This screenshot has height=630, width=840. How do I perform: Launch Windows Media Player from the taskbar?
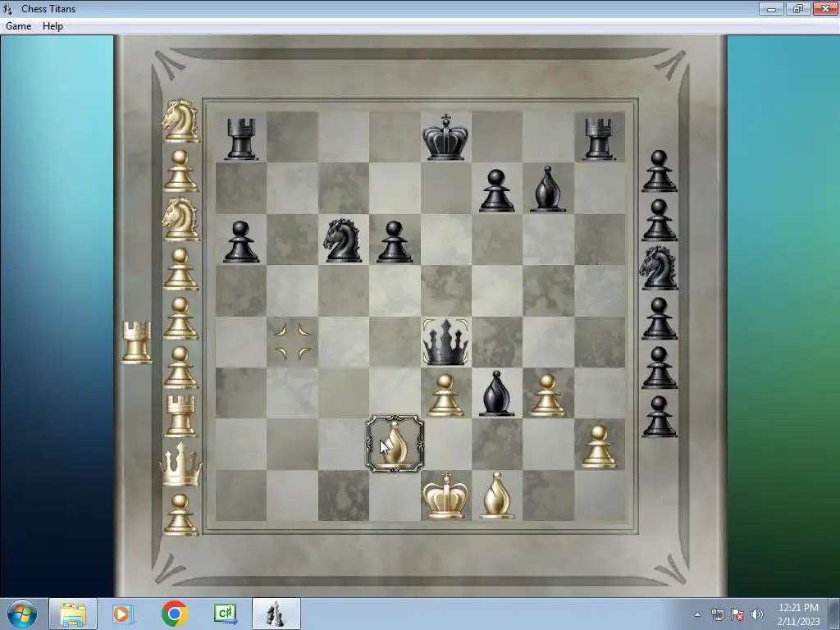pos(123,614)
